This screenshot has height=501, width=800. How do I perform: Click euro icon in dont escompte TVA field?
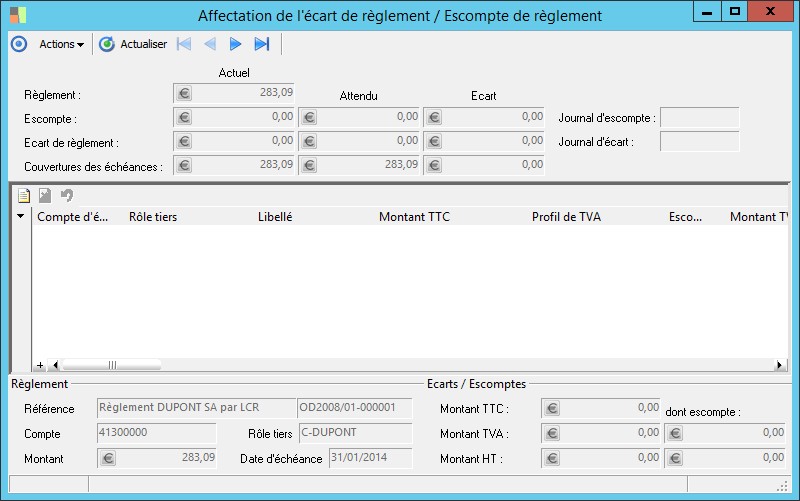[675, 433]
